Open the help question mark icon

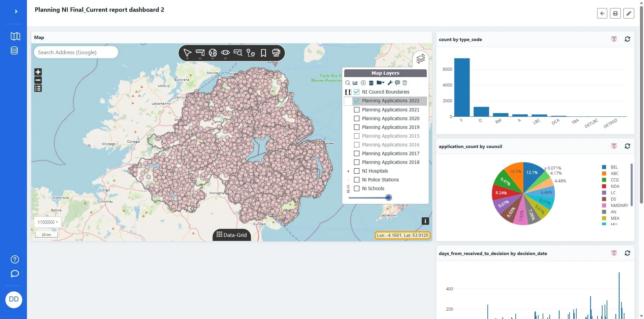tap(14, 259)
